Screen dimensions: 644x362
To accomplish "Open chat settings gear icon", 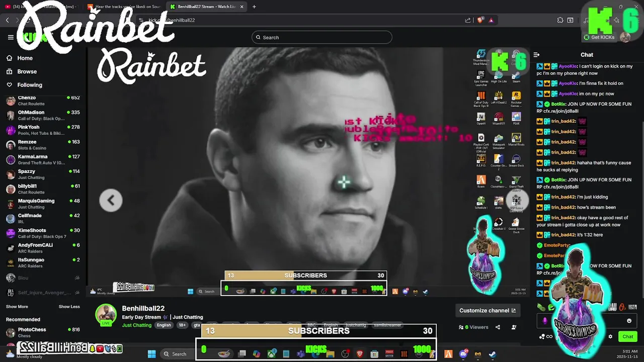I will (610, 337).
